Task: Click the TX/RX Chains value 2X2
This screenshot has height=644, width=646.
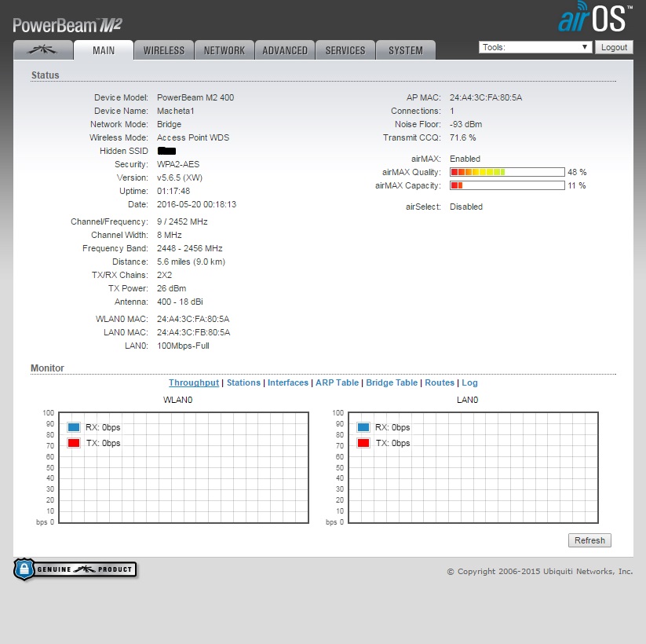Action: (x=164, y=275)
